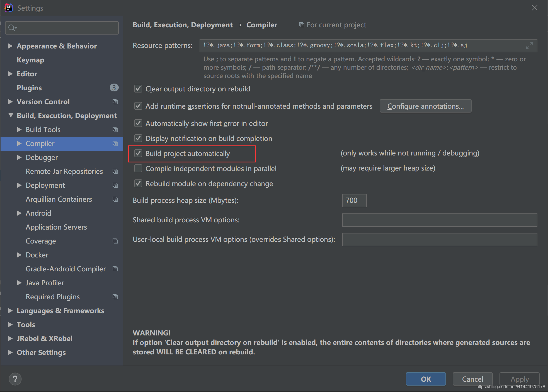Click the project icon beside Required Plugins
This screenshot has width=548, height=392.
(115, 297)
